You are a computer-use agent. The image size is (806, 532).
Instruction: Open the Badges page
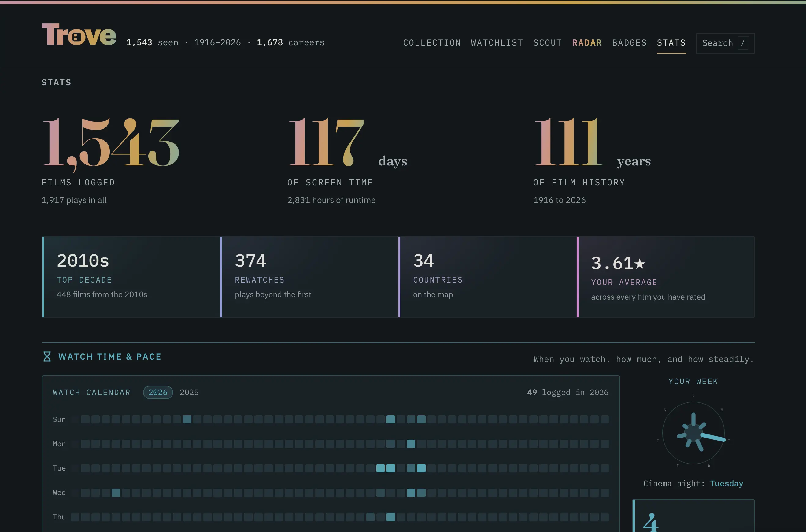pos(629,43)
